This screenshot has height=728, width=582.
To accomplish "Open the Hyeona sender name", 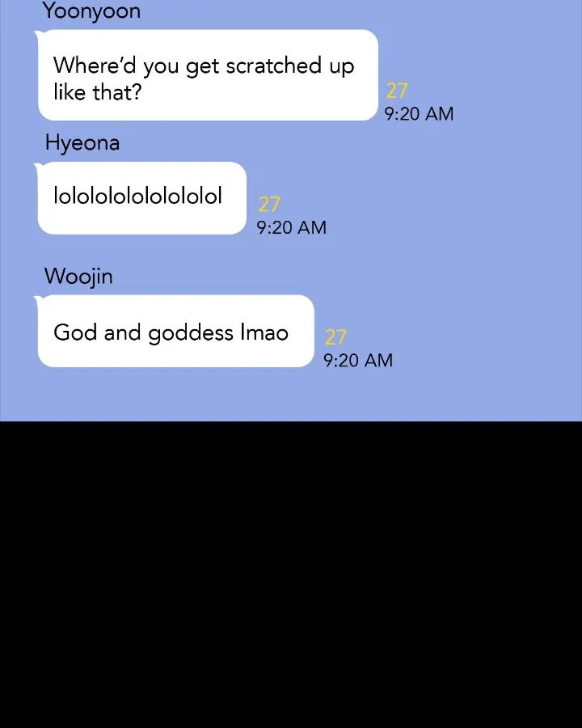I will click(x=82, y=142).
